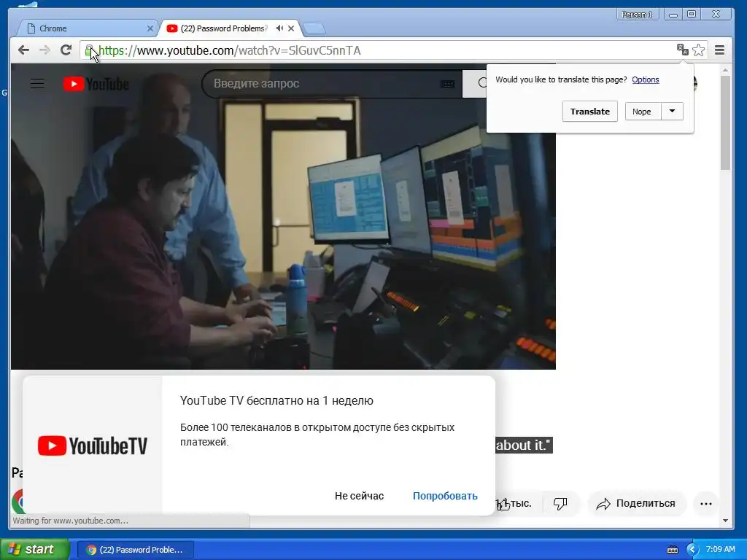747x560 pixels.
Task: Click the grayed forward navigation arrow
Action: [x=44, y=50]
